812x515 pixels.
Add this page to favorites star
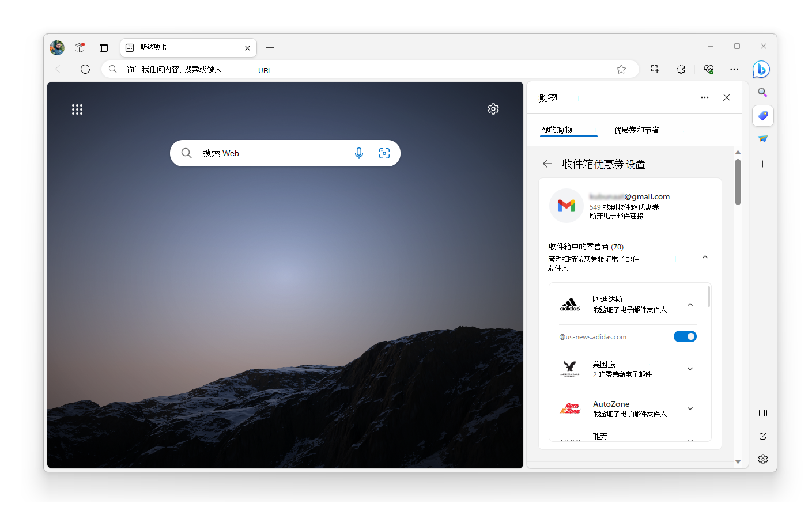(x=621, y=69)
